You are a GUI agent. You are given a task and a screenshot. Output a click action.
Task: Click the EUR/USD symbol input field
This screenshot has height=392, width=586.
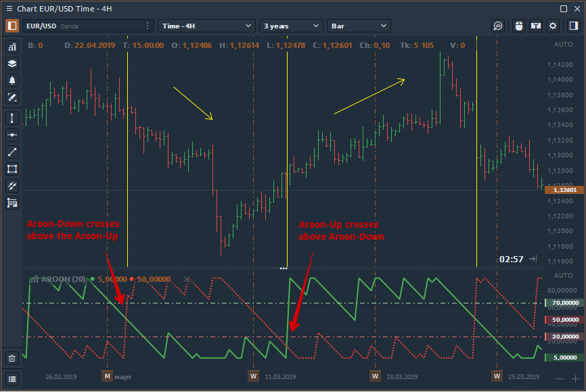pyautogui.click(x=81, y=26)
